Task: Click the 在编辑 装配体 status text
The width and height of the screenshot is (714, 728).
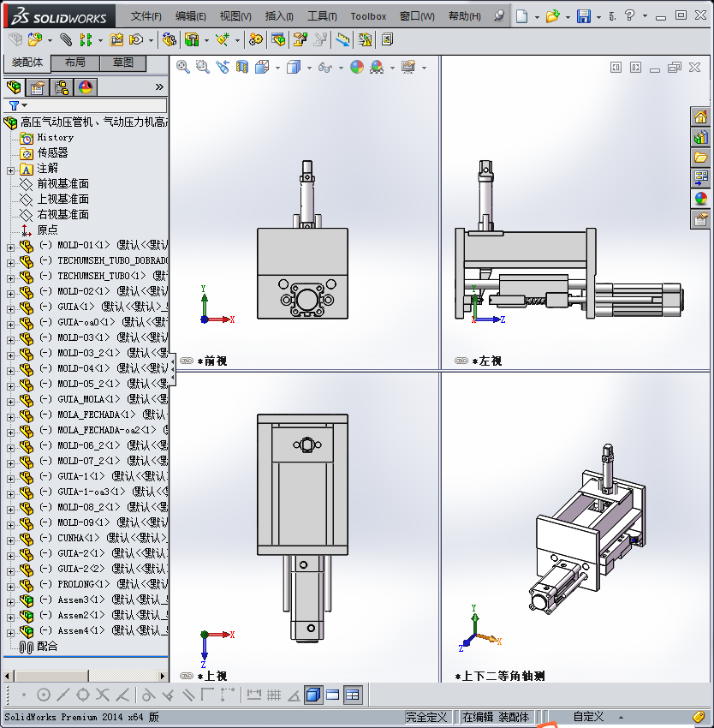Action: 496,717
